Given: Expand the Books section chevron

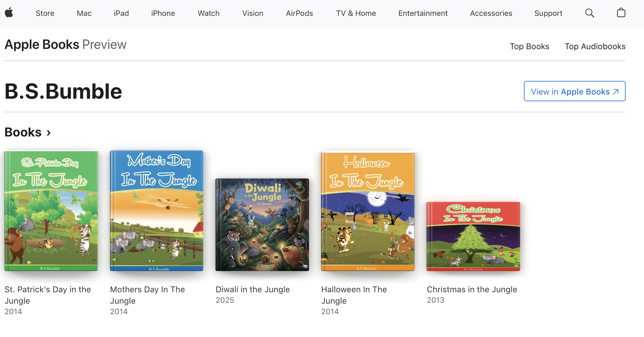Looking at the screenshot, I should (x=49, y=133).
